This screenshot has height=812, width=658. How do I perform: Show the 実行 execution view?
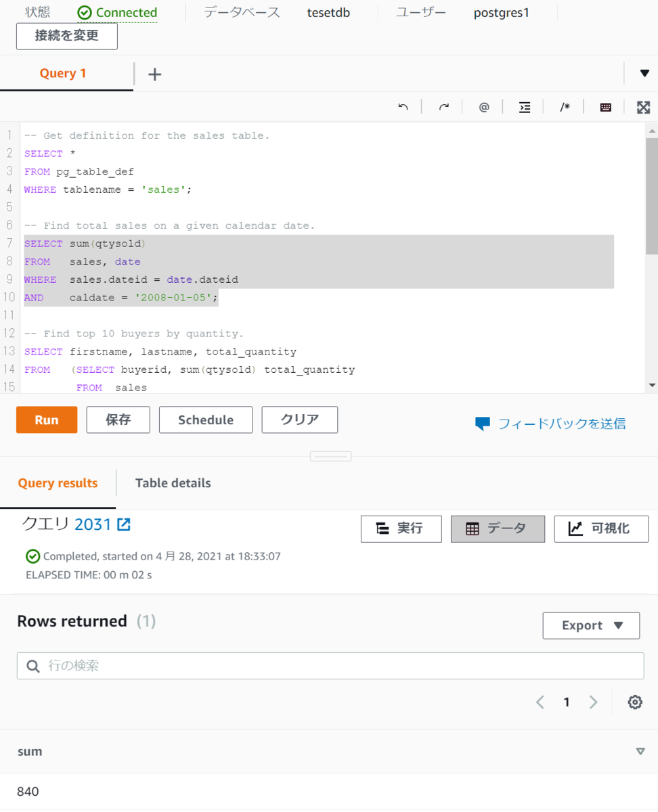tap(401, 529)
